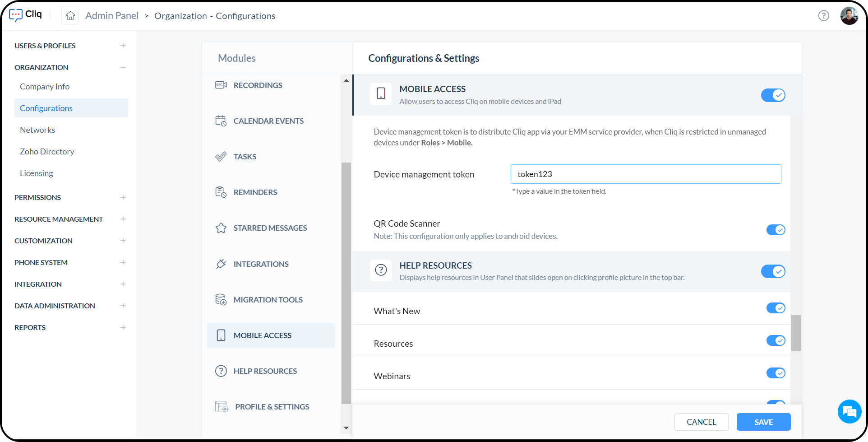
Task: Toggle the QR Code Scanner switch
Action: 776,230
